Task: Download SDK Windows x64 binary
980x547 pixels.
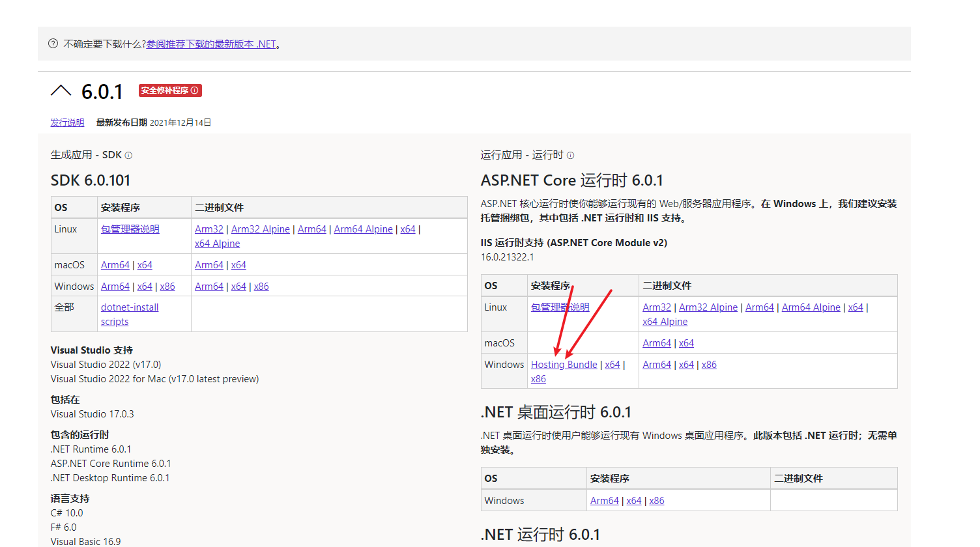Action: pyautogui.click(x=238, y=287)
